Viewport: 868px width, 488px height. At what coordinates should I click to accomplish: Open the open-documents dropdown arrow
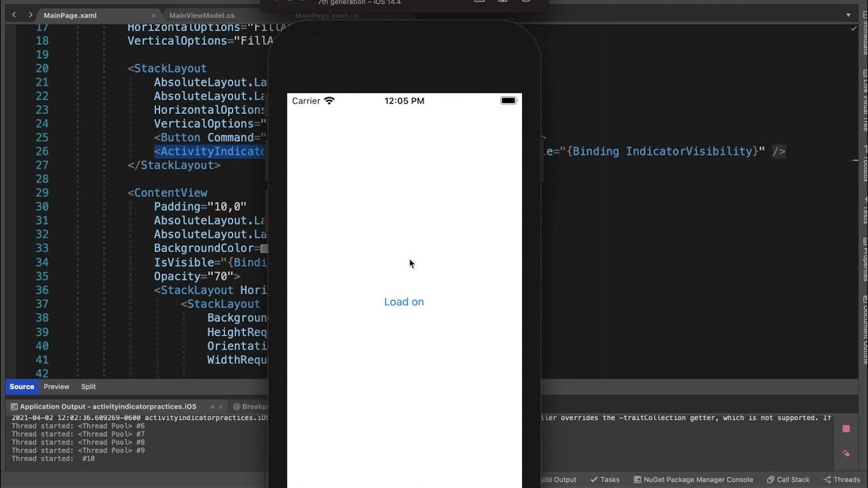(848, 15)
